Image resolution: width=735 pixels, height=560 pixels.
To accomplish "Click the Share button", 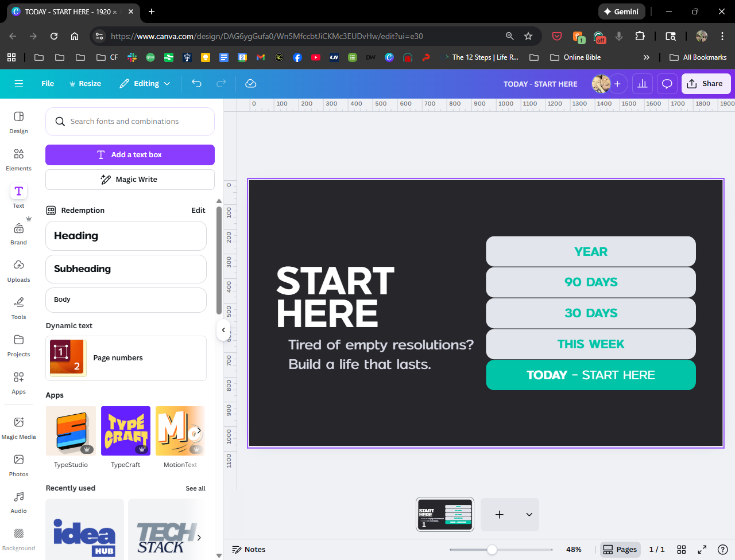I will tap(706, 84).
